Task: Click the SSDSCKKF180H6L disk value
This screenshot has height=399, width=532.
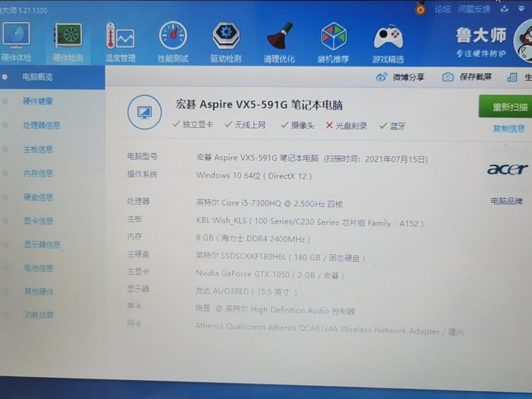Action: (281, 256)
